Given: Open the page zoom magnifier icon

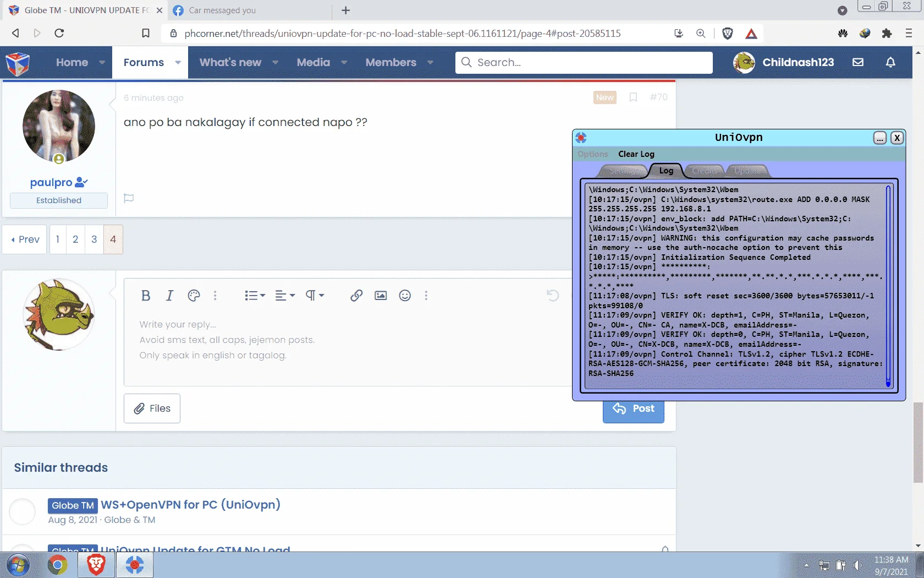Looking at the screenshot, I should click(701, 34).
